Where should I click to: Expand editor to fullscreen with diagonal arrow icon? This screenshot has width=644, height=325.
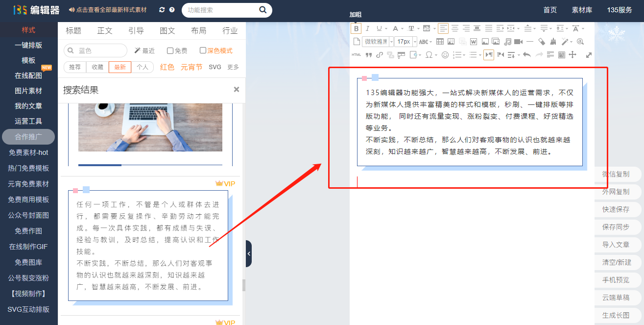(589, 55)
